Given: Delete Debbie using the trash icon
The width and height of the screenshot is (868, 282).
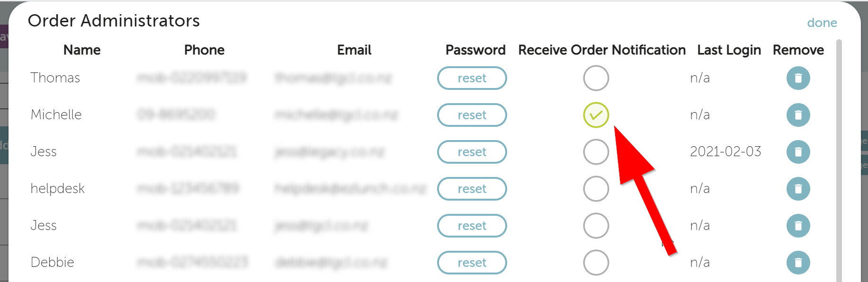Looking at the screenshot, I should (x=798, y=263).
